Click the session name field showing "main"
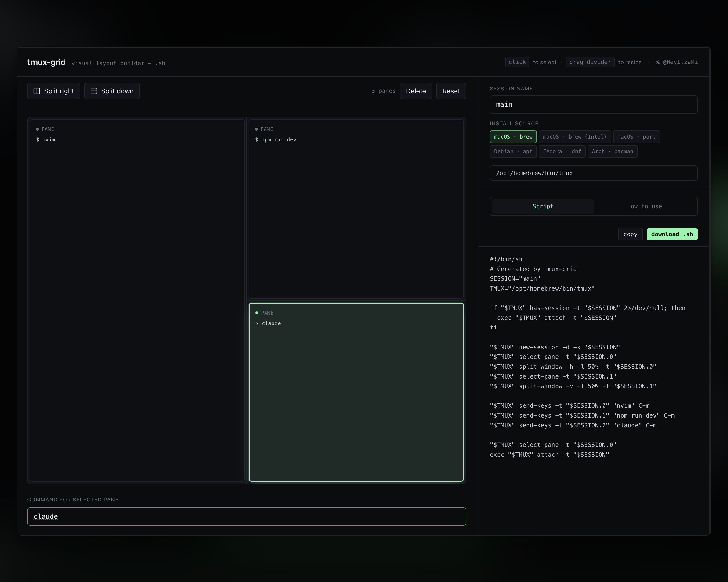Screen dimensions: 728x582 [x=594, y=105]
